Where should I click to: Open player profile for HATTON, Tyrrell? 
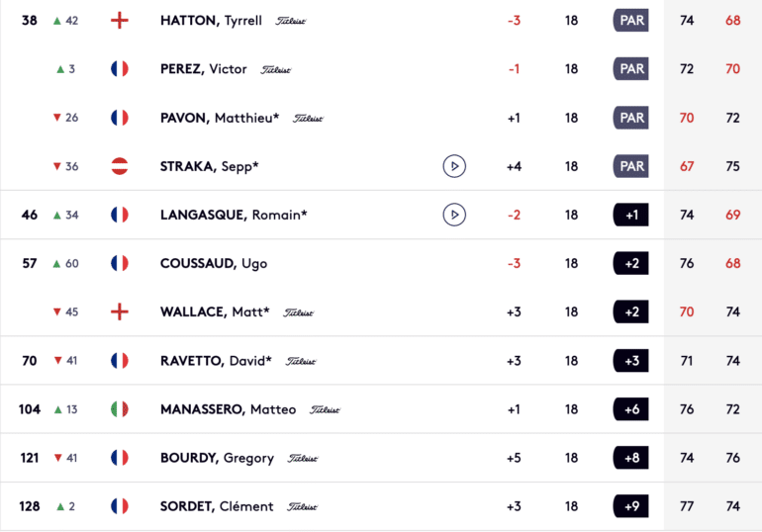point(211,21)
